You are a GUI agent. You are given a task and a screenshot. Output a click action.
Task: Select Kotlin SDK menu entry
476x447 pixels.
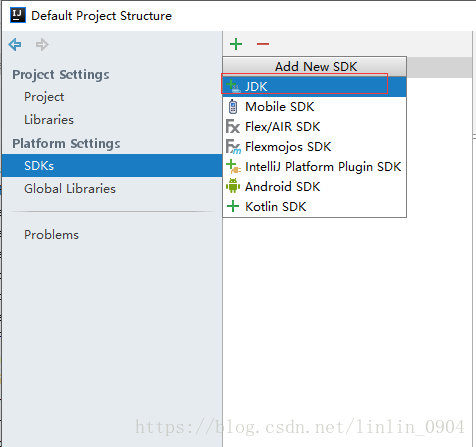coord(314,207)
